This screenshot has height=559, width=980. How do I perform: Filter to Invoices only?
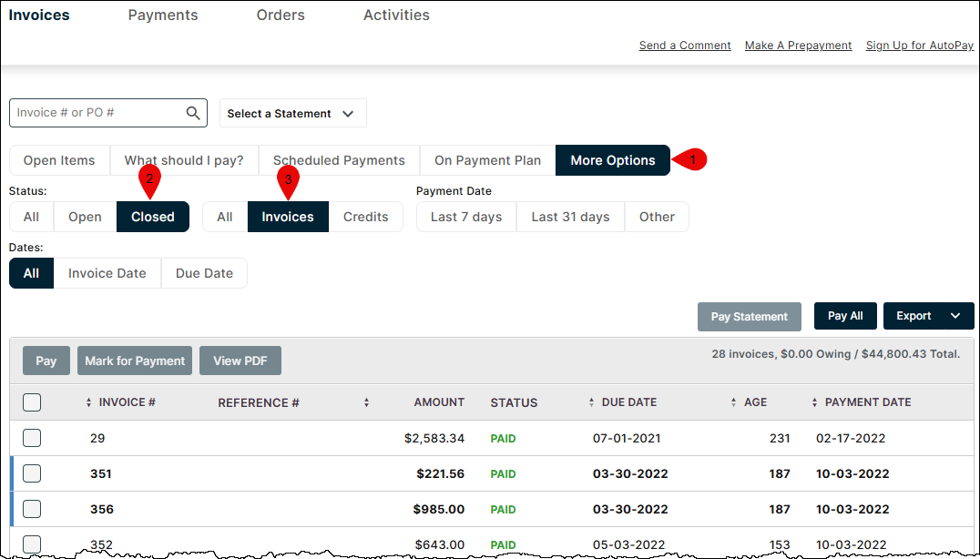tap(288, 217)
